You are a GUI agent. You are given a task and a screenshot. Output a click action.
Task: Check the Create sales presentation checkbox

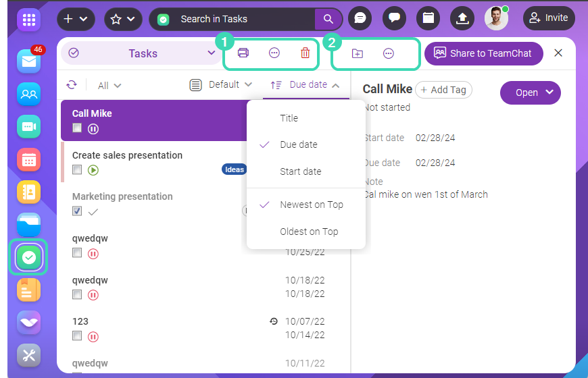tap(77, 169)
